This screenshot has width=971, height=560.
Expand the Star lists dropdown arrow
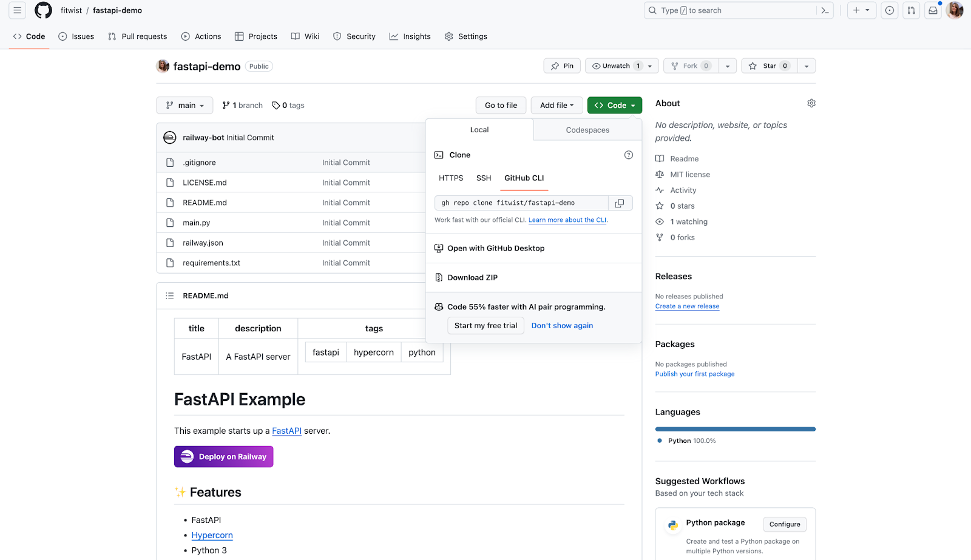click(807, 66)
